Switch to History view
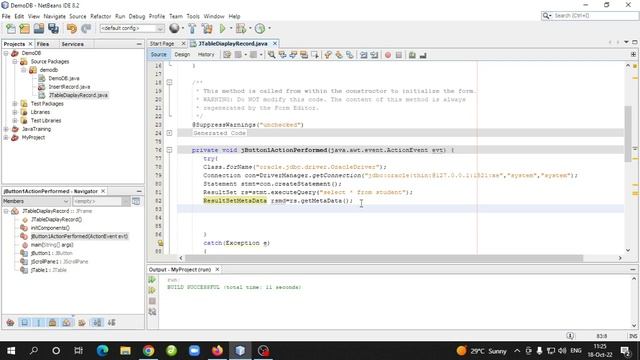 point(206,54)
